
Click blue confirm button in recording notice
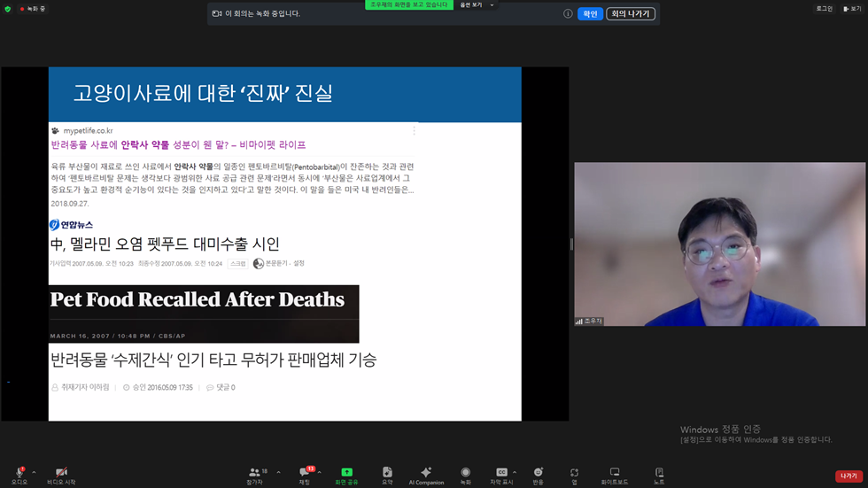tap(590, 14)
